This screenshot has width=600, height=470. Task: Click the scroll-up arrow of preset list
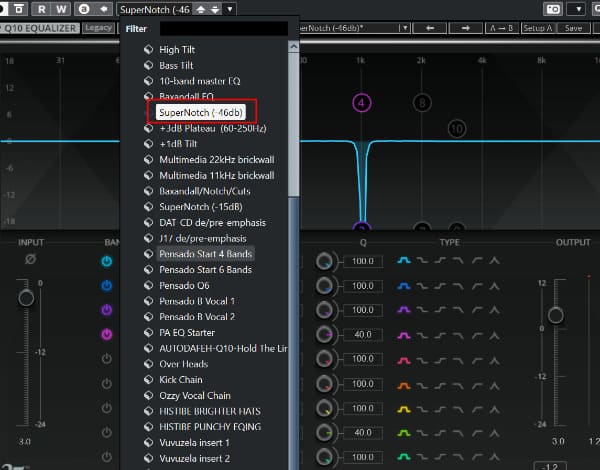(x=294, y=46)
